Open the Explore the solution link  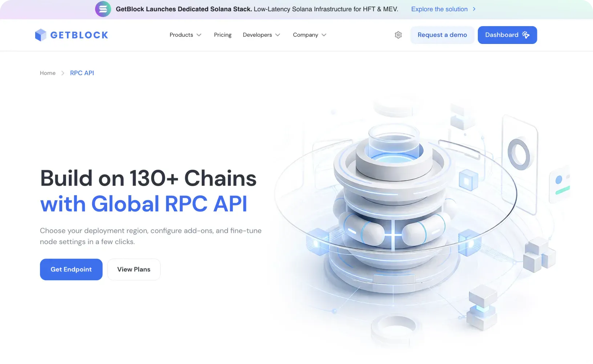(x=440, y=9)
